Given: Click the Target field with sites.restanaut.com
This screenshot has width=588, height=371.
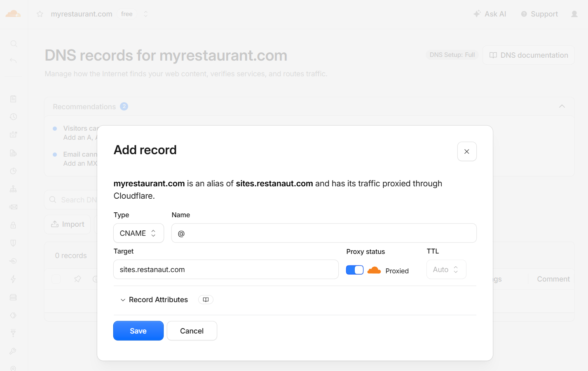Looking at the screenshot, I should tap(226, 270).
